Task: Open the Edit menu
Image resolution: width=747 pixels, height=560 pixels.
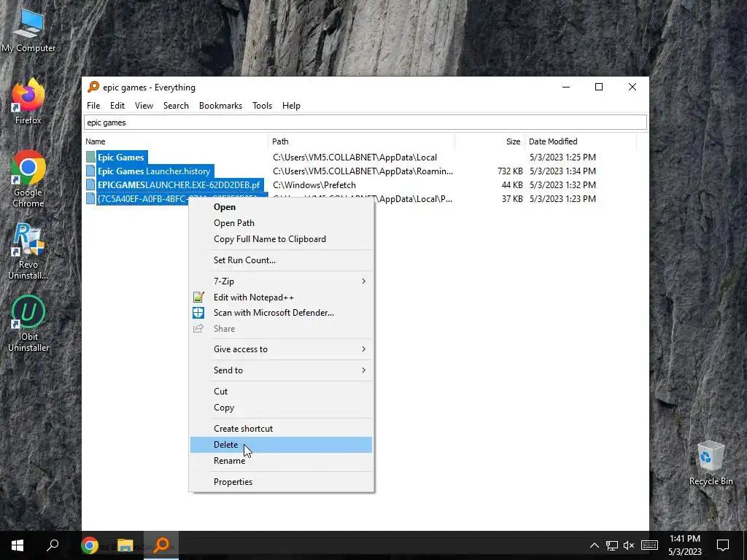Action: pos(117,106)
